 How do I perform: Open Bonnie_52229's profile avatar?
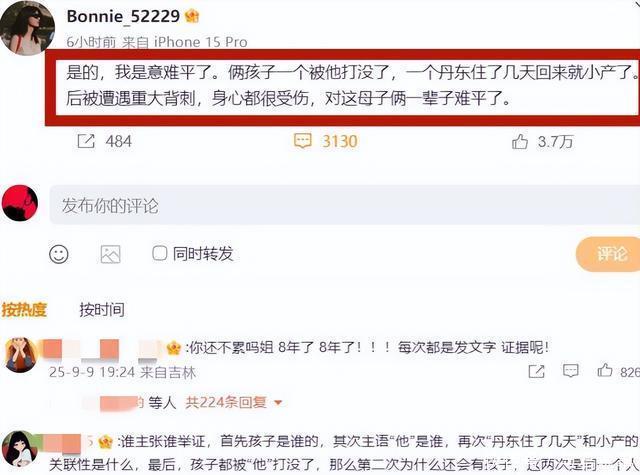tap(27, 27)
